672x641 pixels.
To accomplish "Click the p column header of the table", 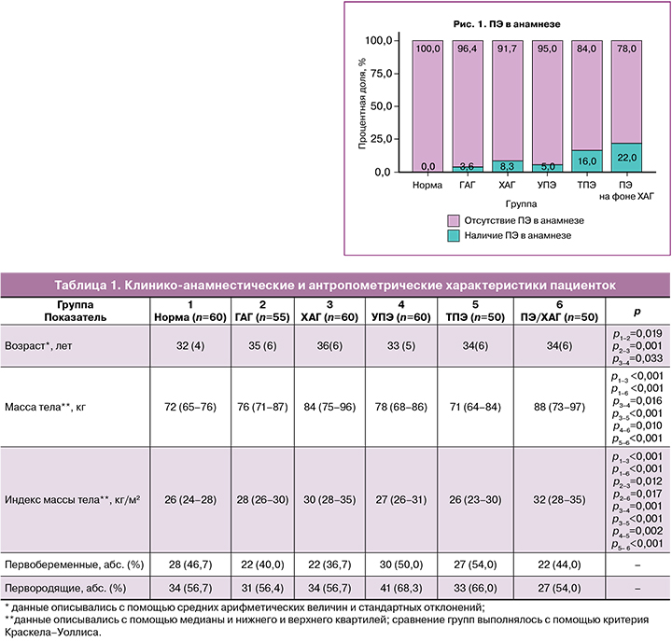I will (x=636, y=311).
